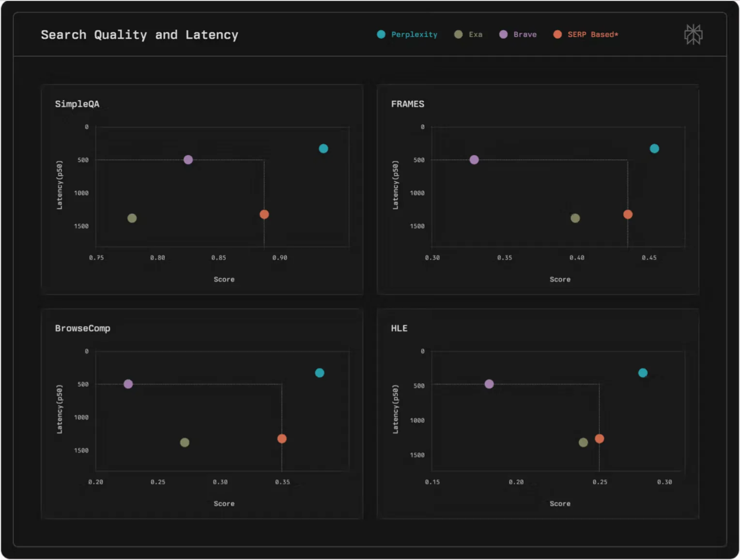The width and height of the screenshot is (740, 560).
Task: Click the teal Perplexity legend dot
Action: [381, 34]
